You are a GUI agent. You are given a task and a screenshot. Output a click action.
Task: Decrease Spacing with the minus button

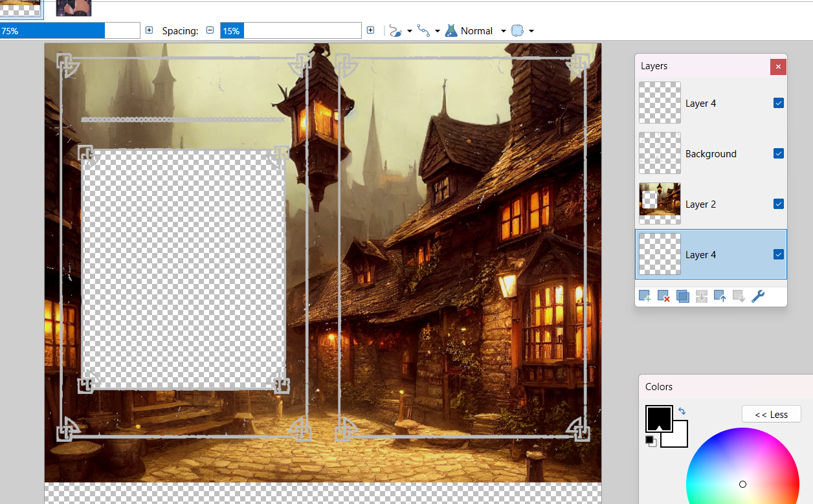tap(210, 30)
